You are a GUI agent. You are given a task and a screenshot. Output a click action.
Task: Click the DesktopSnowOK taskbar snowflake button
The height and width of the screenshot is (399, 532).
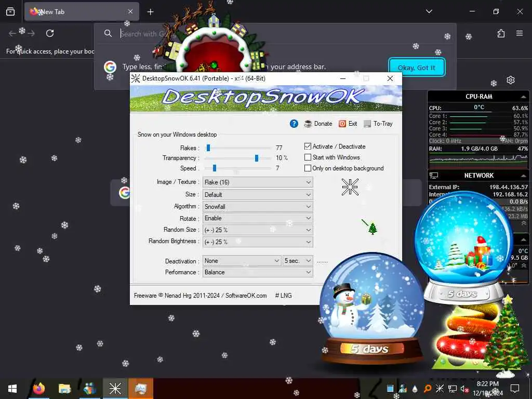pos(115,389)
